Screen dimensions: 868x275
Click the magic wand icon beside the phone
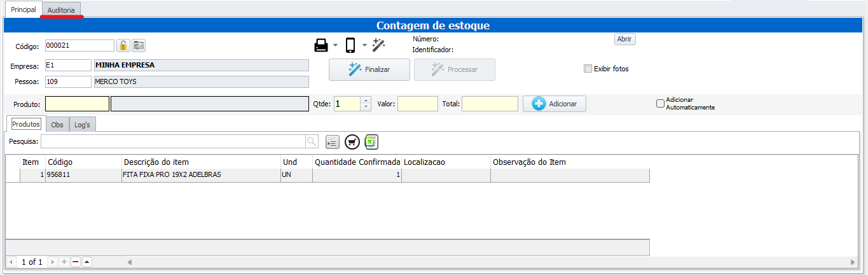tap(379, 45)
